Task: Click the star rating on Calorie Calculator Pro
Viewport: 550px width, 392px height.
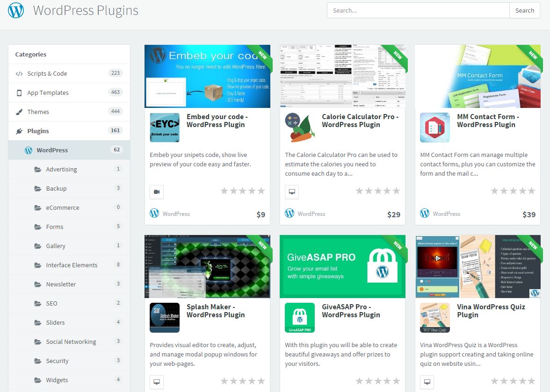Action: click(378, 191)
